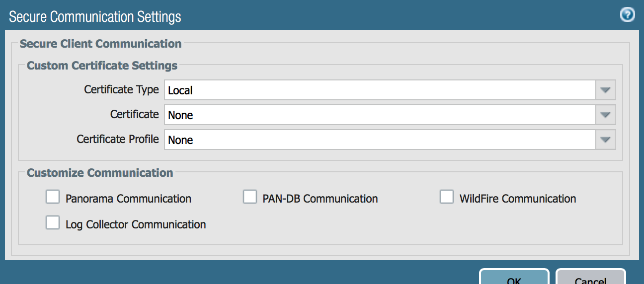Confirm settings with the OK button
This screenshot has width=644, height=284.
pyautogui.click(x=514, y=279)
